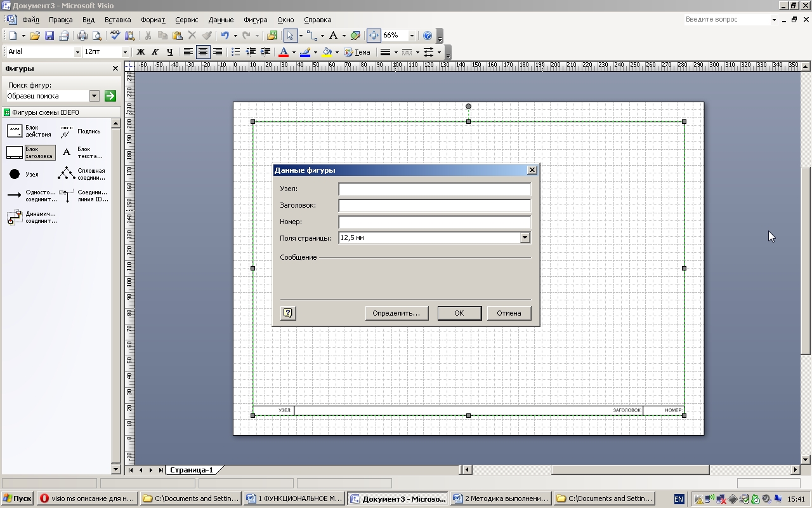Click the Paste clipboard icon
Viewport: 812px width, 508px height.
pos(178,36)
